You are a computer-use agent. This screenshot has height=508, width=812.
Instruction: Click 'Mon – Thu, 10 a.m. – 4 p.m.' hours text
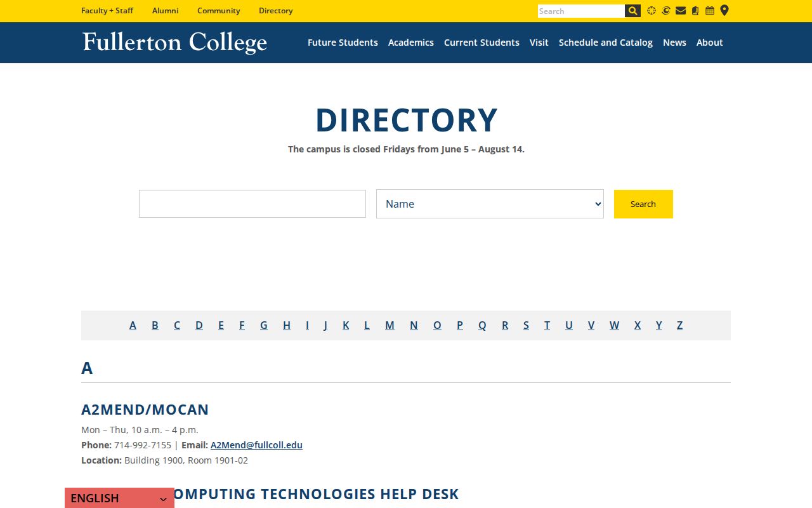pos(140,430)
